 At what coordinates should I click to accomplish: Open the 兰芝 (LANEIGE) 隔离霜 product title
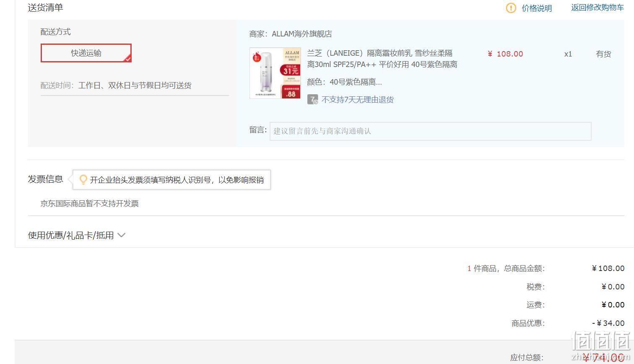382,59
